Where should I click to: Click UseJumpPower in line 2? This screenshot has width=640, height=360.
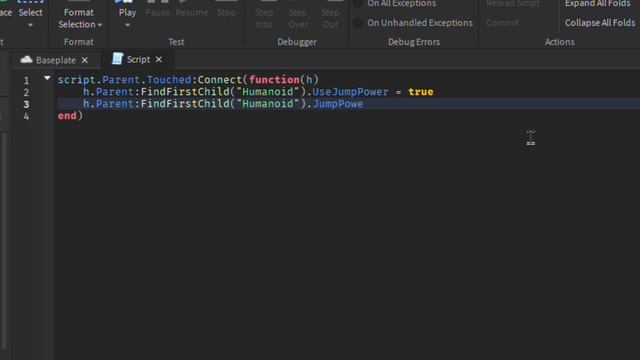[350, 92]
